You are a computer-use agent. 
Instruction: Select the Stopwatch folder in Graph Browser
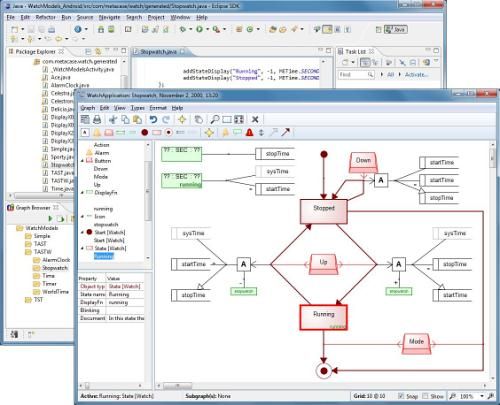[x=55, y=268]
